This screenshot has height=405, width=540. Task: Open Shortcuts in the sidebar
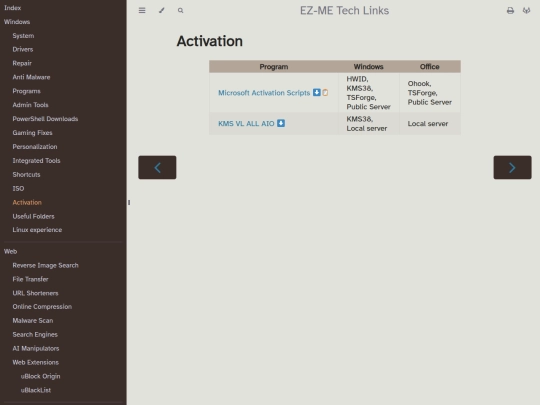pos(26,175)
